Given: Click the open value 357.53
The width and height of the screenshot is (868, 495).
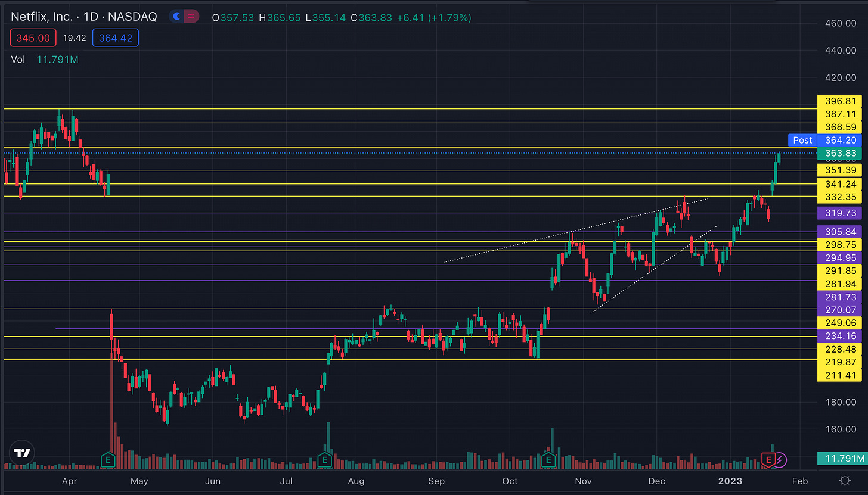Looking at the screenshot, I should click(x=237, y=18).
